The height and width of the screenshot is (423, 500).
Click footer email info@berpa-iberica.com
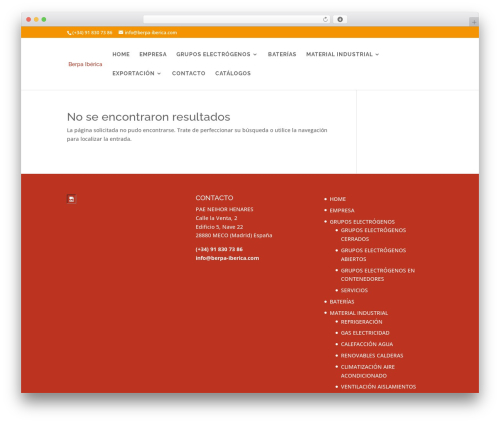pos(227,258)
